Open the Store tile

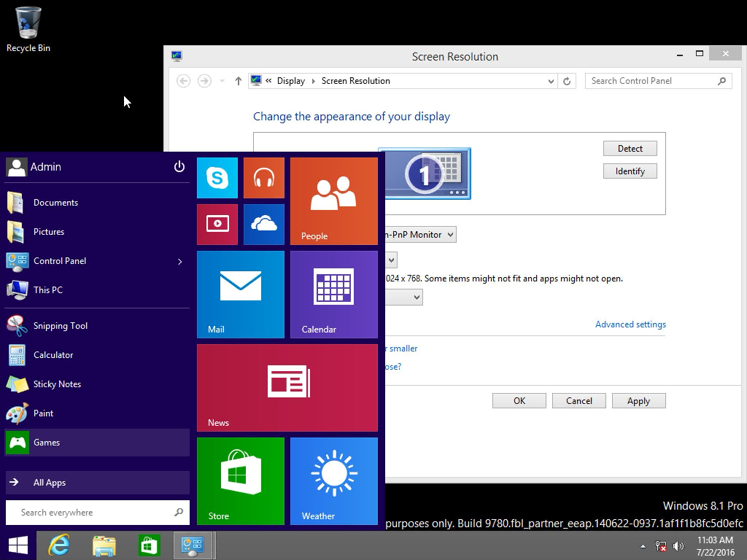pos(240,481)
